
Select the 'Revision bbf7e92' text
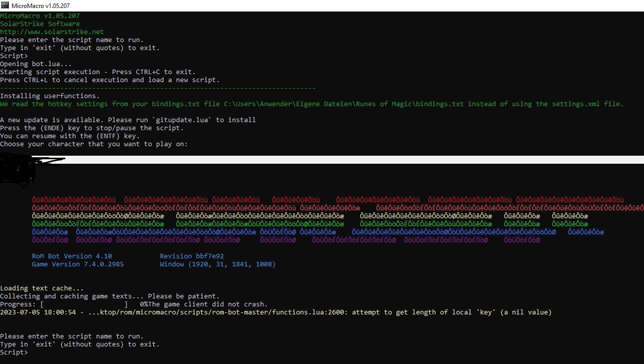pyautogui.click(x=192, y=256)
